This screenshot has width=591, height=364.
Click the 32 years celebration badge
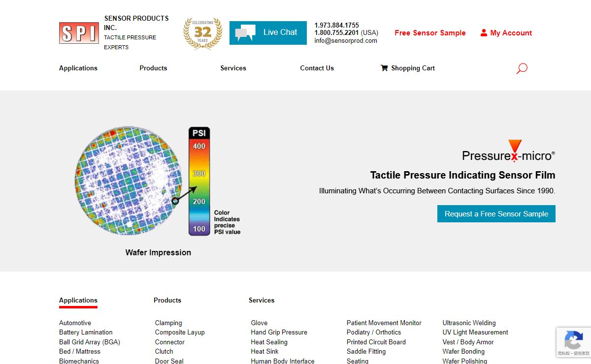[x=202, y=33]
